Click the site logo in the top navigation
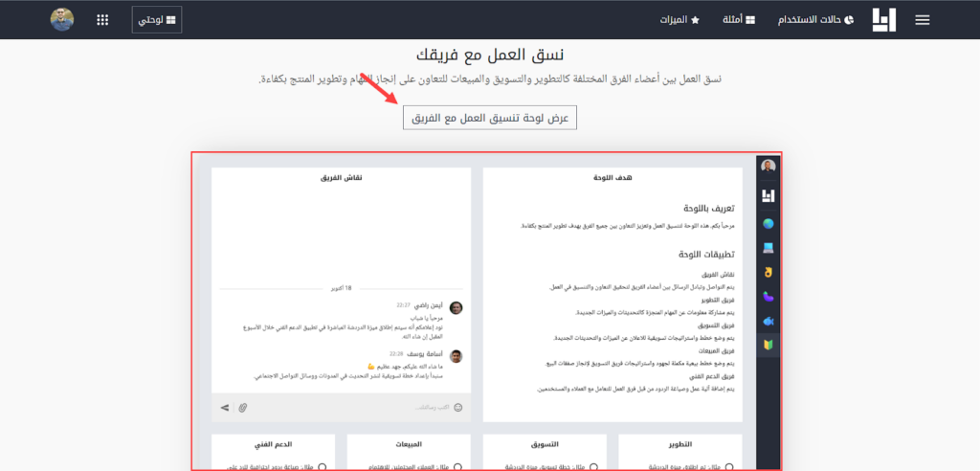This screenshot has width=980, height=471. (x=884, y=19)
